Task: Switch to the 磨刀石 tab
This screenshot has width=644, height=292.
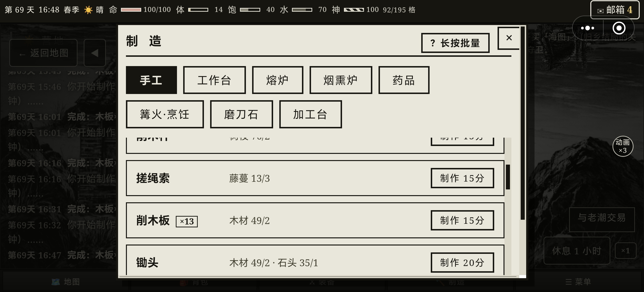Action: 241,114
